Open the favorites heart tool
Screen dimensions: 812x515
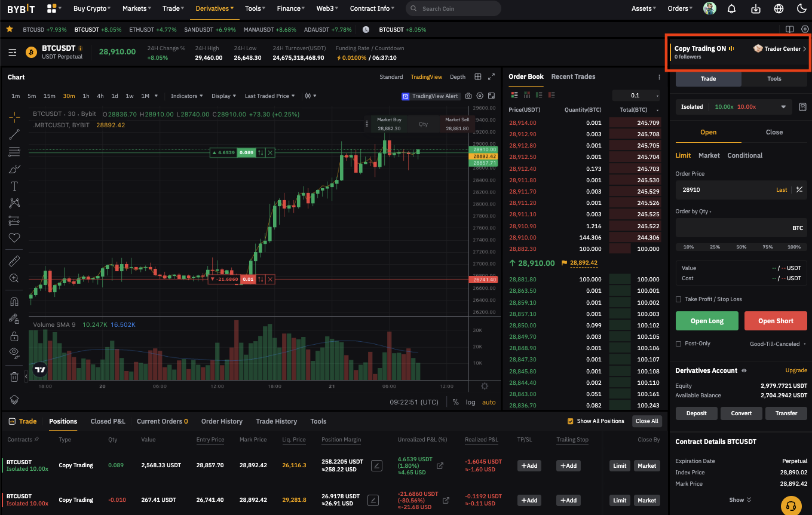click(14, 238)
